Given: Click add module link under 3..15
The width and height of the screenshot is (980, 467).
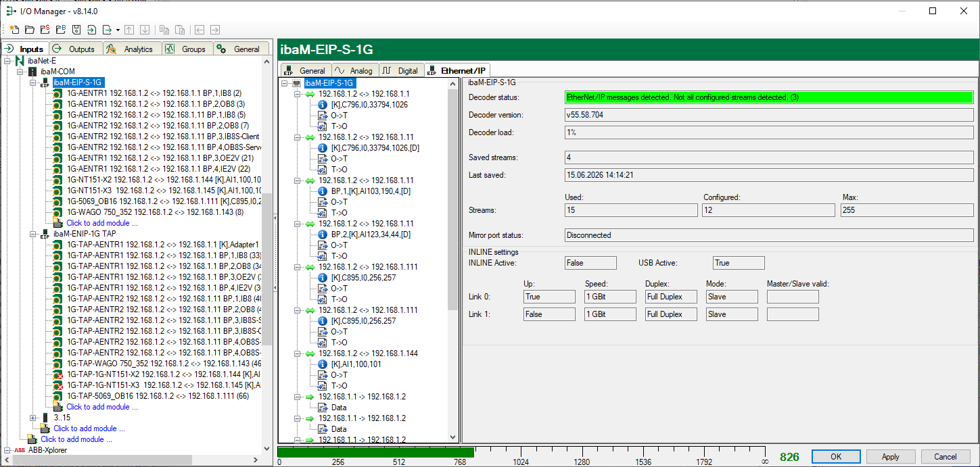Looking at the screenshot, I should (89, 428).
